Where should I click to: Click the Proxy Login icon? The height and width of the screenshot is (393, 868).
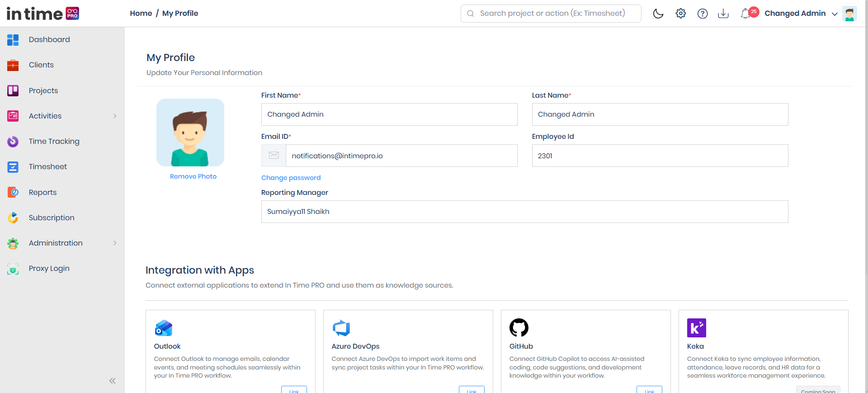(13, 269)
